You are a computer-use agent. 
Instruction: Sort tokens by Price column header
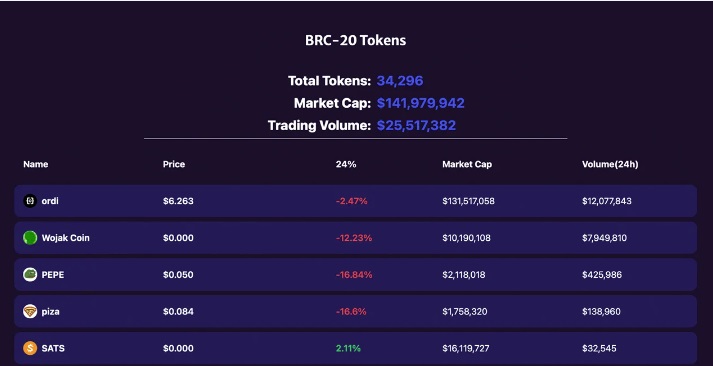(174, 164)
